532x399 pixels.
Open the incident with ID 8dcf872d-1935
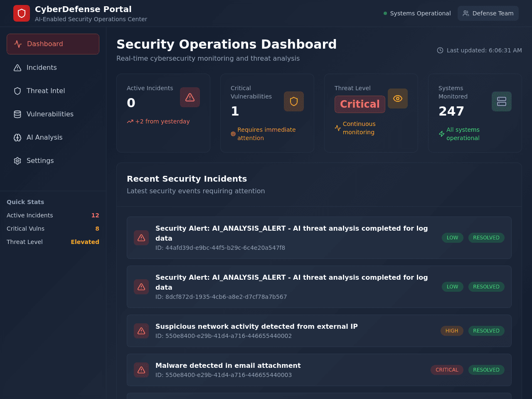(319, 287)
